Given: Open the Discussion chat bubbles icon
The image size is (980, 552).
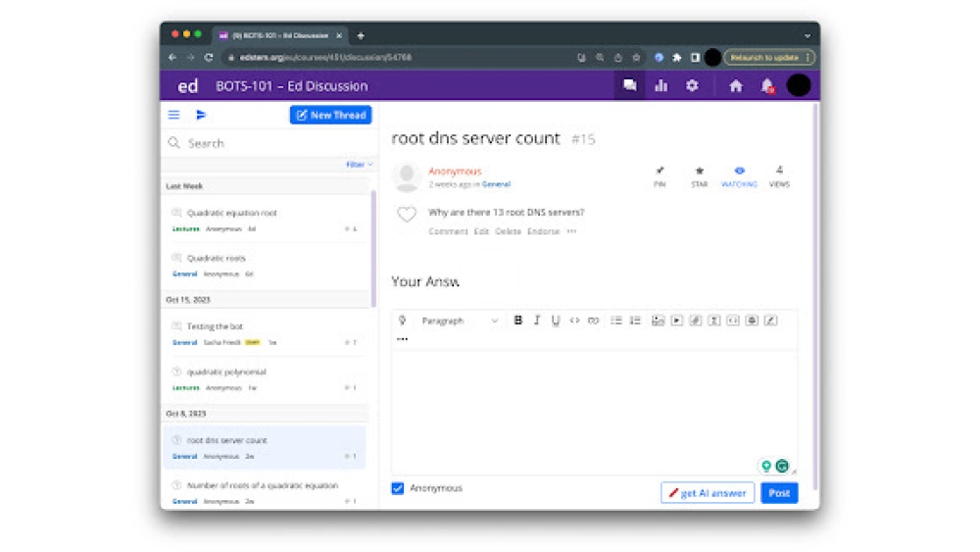Looking at the screenshot, I should pos(629,85).
